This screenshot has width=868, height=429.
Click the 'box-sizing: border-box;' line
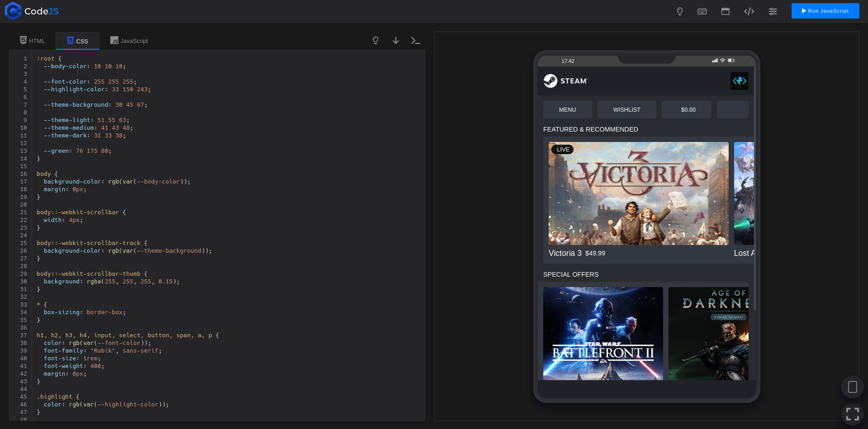point(85,312)
